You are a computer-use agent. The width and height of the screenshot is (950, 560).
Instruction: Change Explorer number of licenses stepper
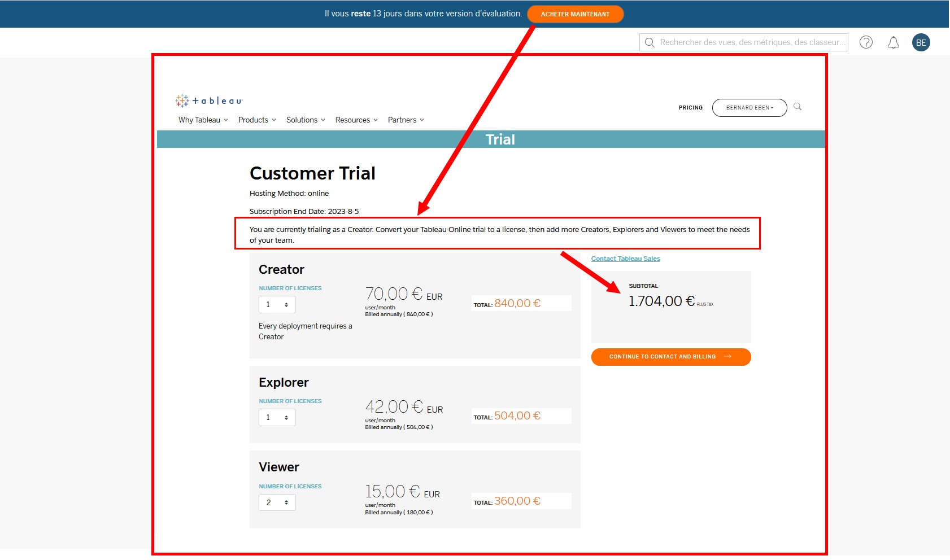(277, 417)
